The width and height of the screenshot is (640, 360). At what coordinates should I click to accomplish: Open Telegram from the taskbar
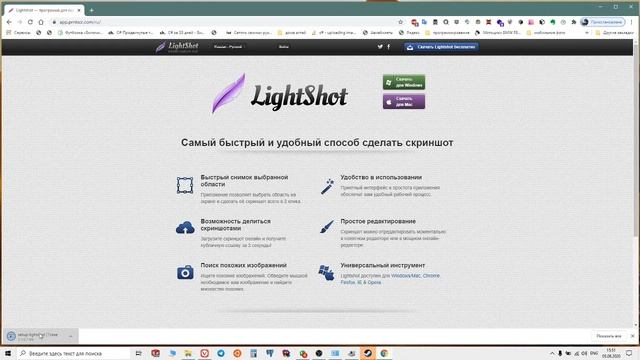coord(221,353)
